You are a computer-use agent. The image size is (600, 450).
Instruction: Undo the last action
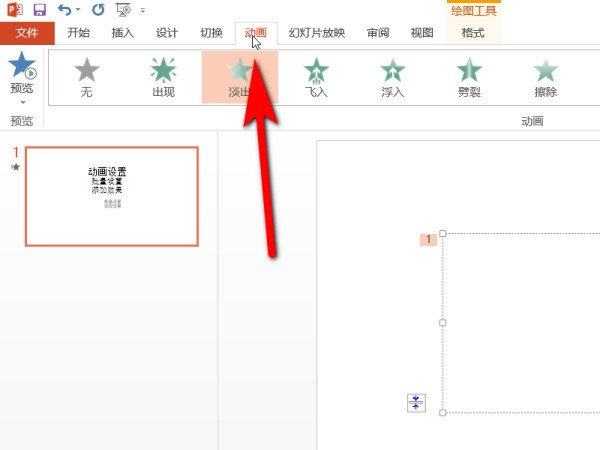tap(64, 10)
